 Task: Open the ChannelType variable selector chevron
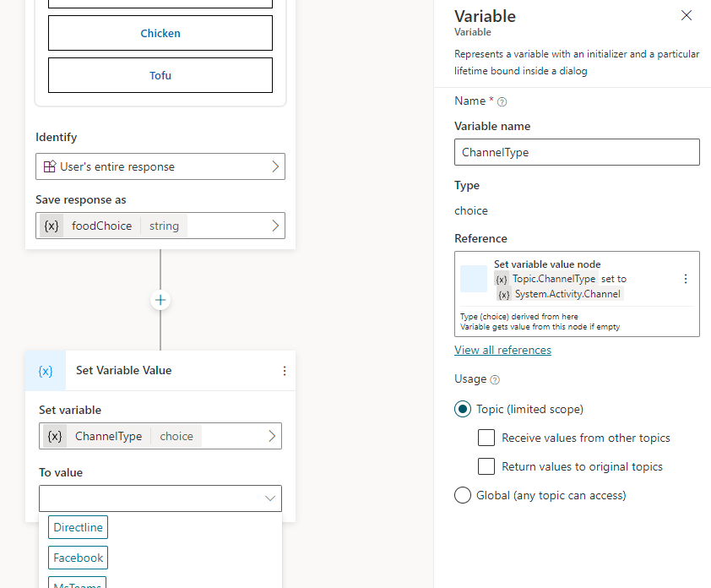click(271, 436)
